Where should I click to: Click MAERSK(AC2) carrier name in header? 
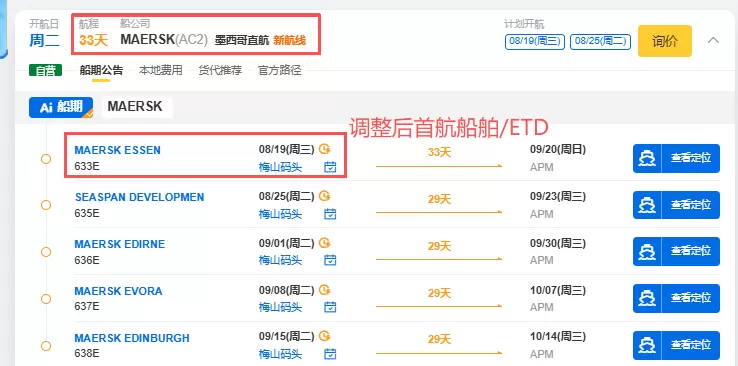click(x=164, y=40)
